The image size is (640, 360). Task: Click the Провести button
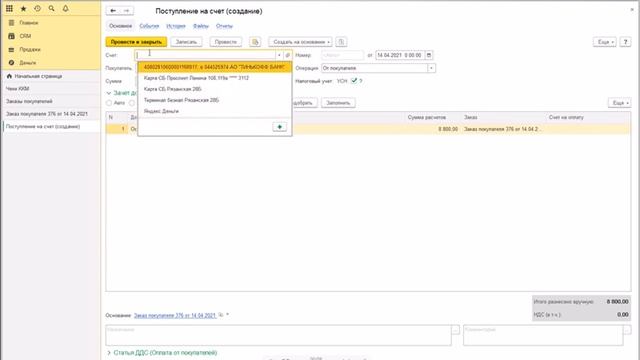coord(226,42)
